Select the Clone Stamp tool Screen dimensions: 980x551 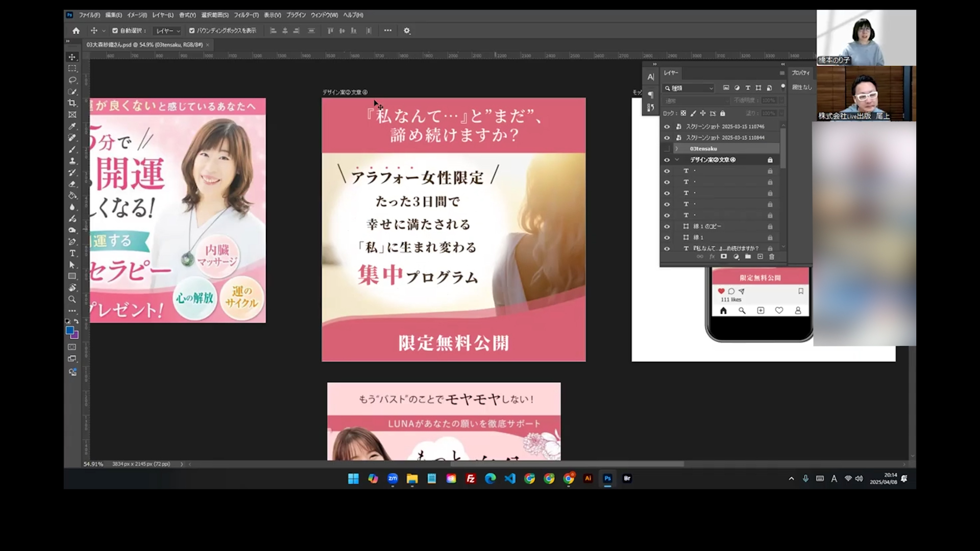point(72,161)
